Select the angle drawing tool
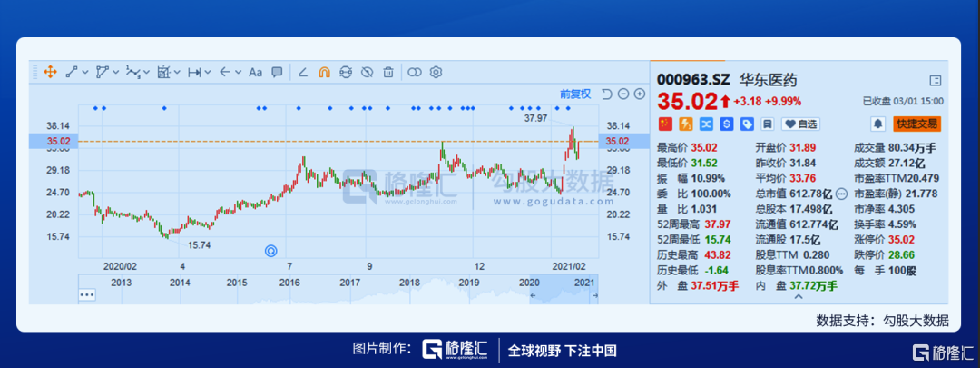This screenshot has height=368, width=980. click(303, 72)
